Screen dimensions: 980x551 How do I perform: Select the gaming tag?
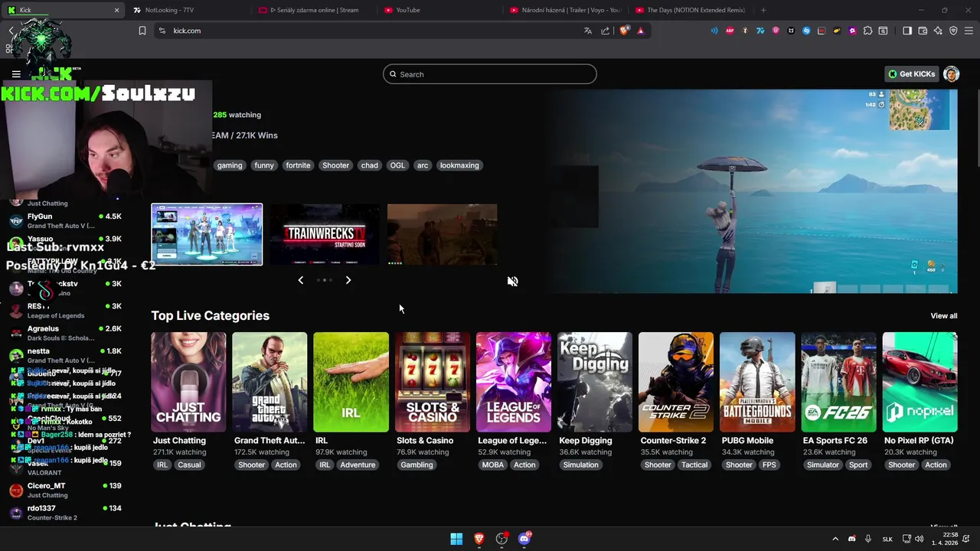click(230, 165)
